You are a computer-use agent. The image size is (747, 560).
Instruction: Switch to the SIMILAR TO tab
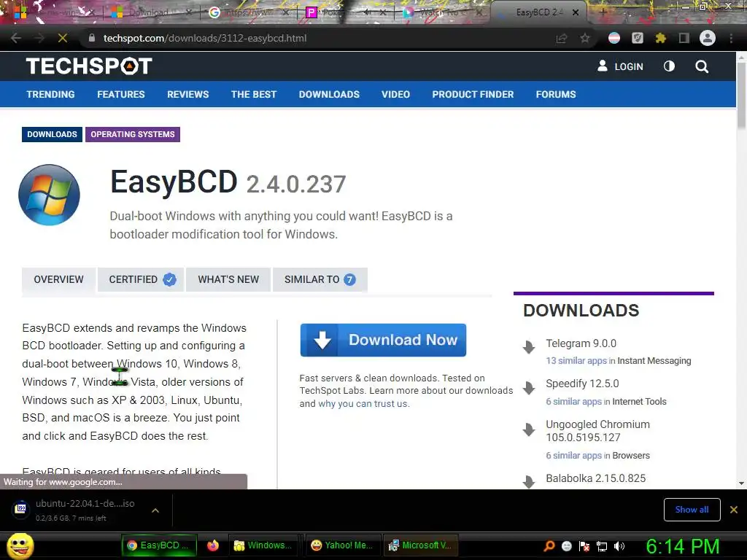point(320,279)
